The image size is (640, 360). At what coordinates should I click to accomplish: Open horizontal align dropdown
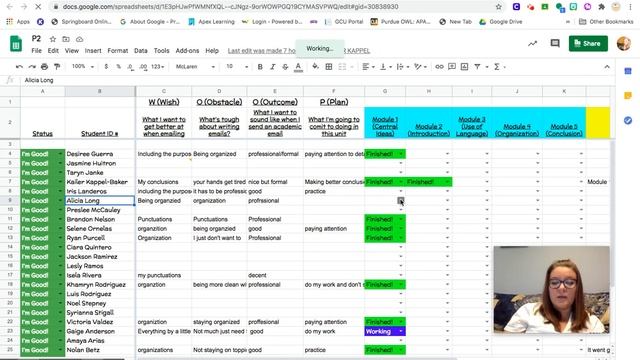point(368,67)
